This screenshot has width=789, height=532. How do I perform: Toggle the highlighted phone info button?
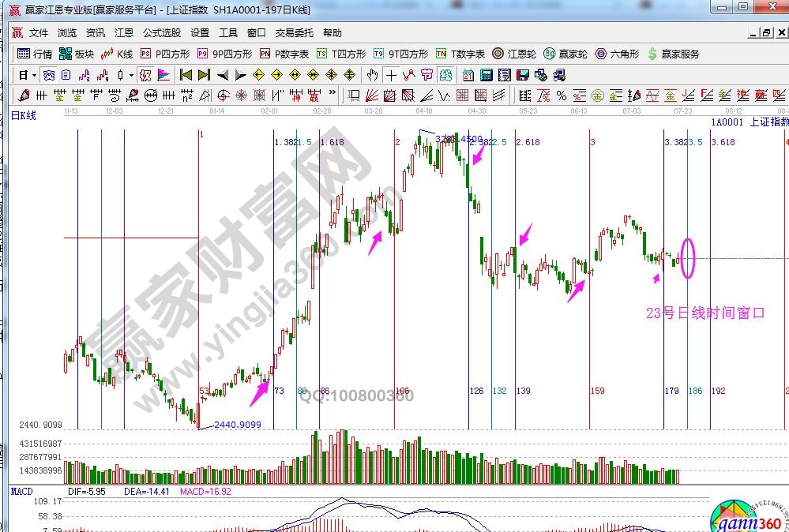click(145, 75)
